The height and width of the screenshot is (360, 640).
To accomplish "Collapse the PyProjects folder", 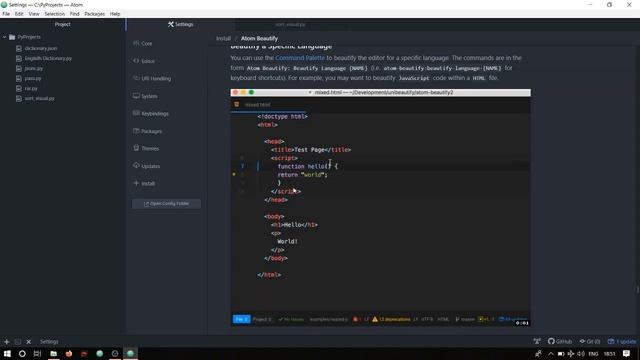I will (4, 37).
